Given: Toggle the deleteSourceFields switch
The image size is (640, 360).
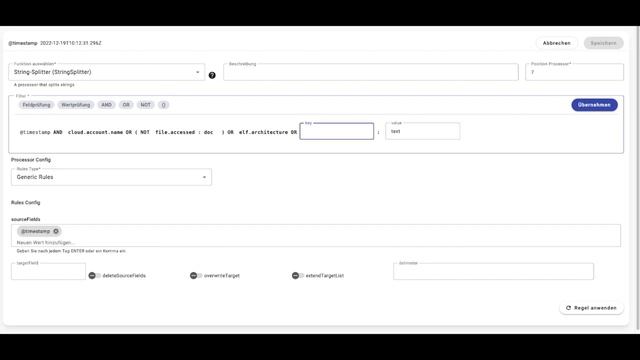Looking at the screenshot, I should (95, 276).
